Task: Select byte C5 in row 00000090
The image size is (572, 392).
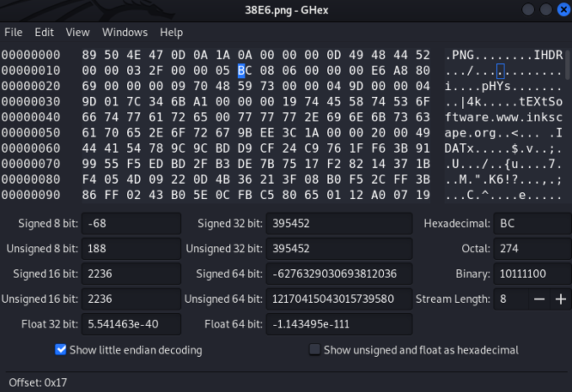Action: pyautogui.click(x=267, y=195)
